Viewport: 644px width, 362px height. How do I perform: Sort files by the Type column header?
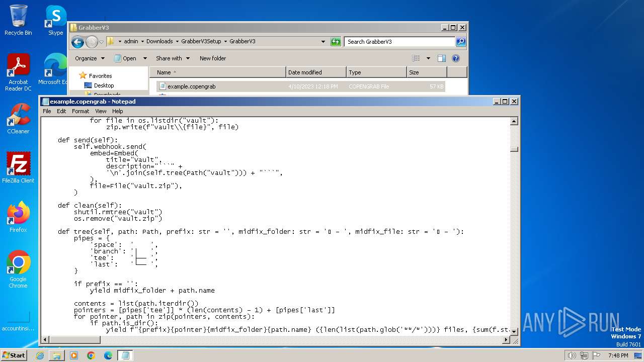376,72
